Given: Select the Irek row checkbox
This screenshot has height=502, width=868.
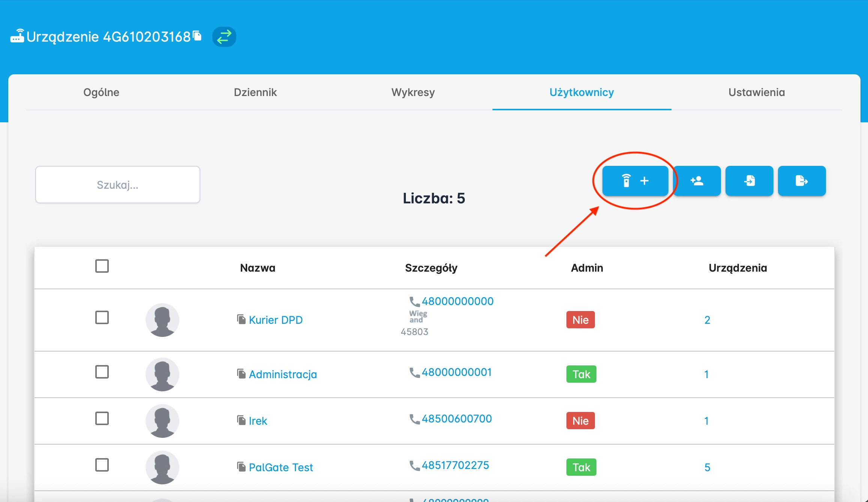Looking at the screenshot, I should pyautogui.click(x=102, y=418).
